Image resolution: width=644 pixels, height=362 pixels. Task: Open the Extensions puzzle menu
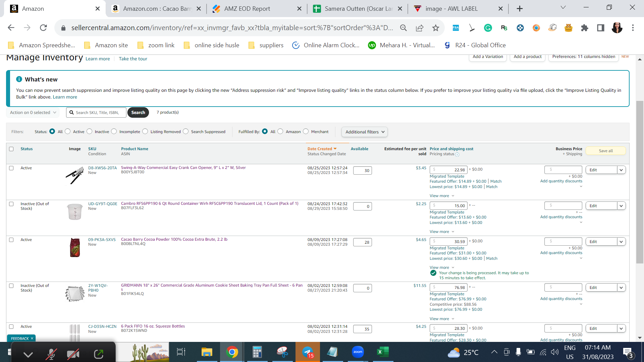pos(585,28)
